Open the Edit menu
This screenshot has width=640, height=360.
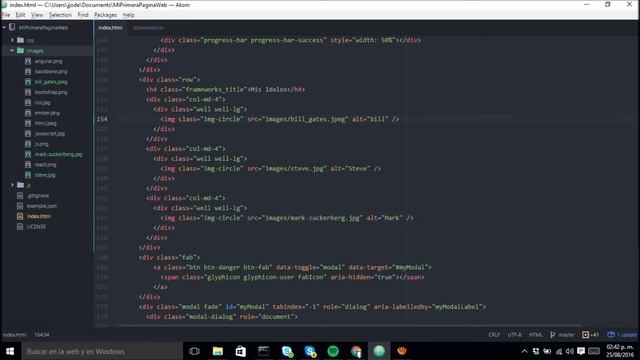tap(20, 15)
